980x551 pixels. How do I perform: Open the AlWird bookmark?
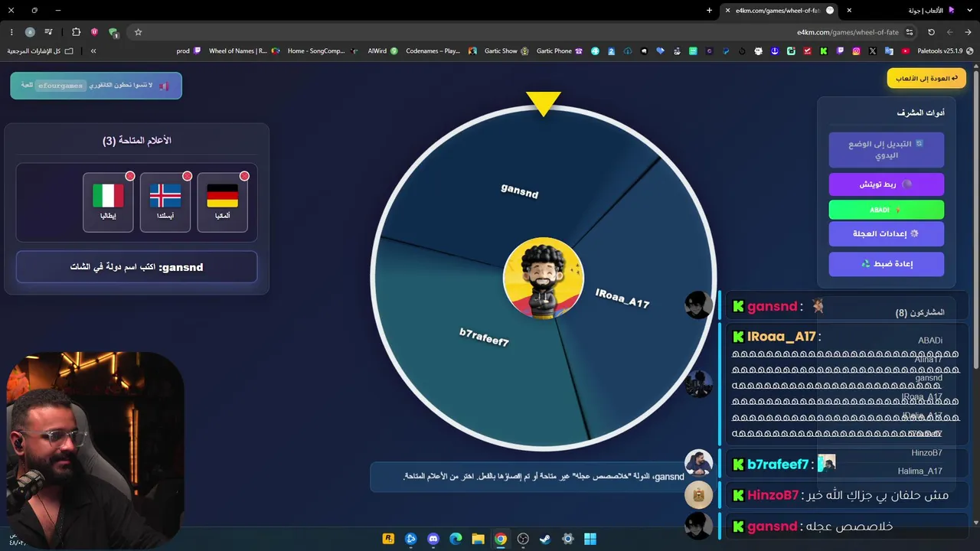[x=383, y=51]
